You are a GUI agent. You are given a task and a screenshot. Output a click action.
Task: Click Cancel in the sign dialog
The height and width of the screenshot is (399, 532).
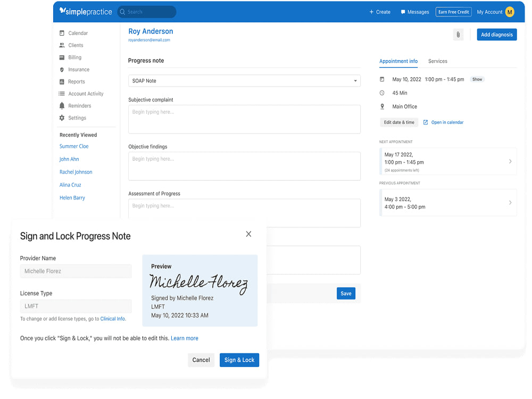(x=201, y=360)
